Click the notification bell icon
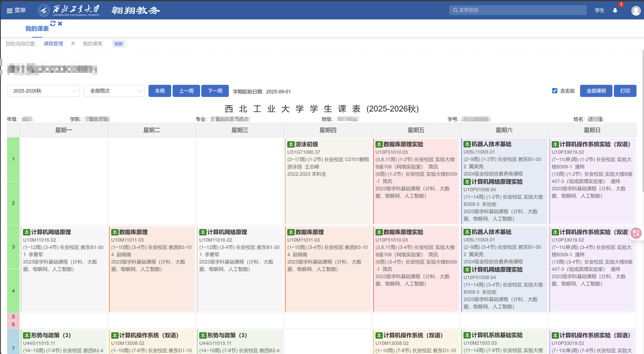The width and height of the screenshot is (644, 354). click(615, 10)
